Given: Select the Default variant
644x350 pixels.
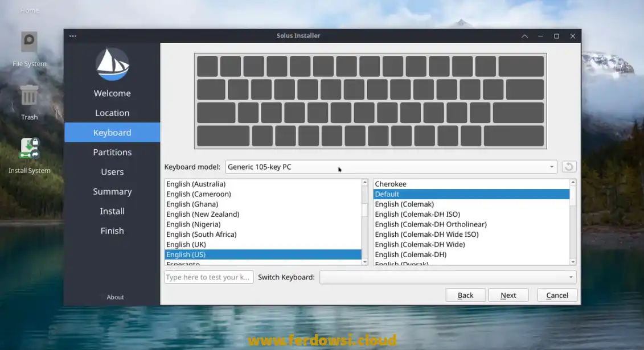Looking at the screenshot, I should 471,194.
